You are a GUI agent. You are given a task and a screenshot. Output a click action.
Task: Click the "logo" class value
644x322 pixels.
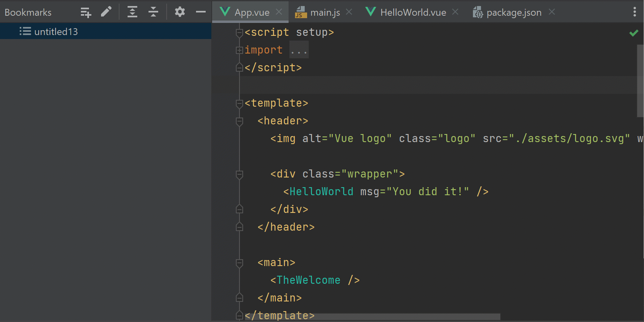tap(457, 138)
